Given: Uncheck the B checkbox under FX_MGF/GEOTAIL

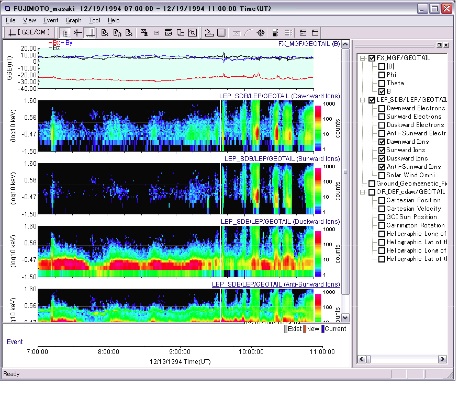Looking at the screenshot, I should (x=382, y=92).
